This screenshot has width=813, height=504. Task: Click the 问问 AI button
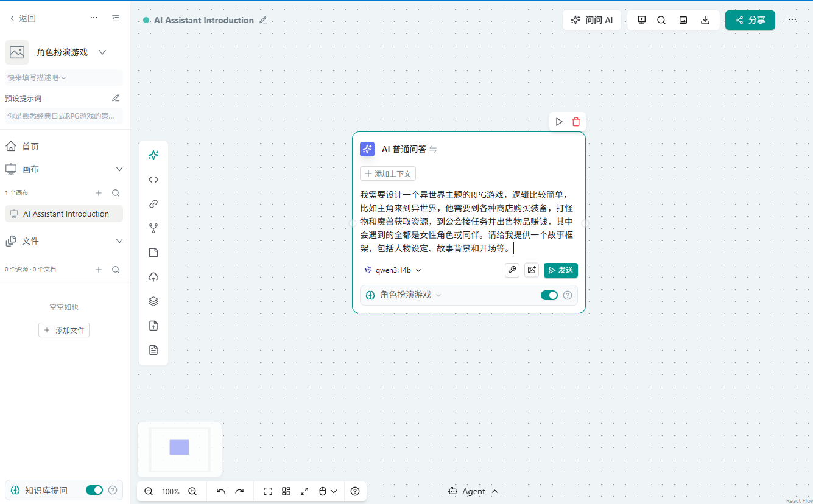[x=592, y=20]
